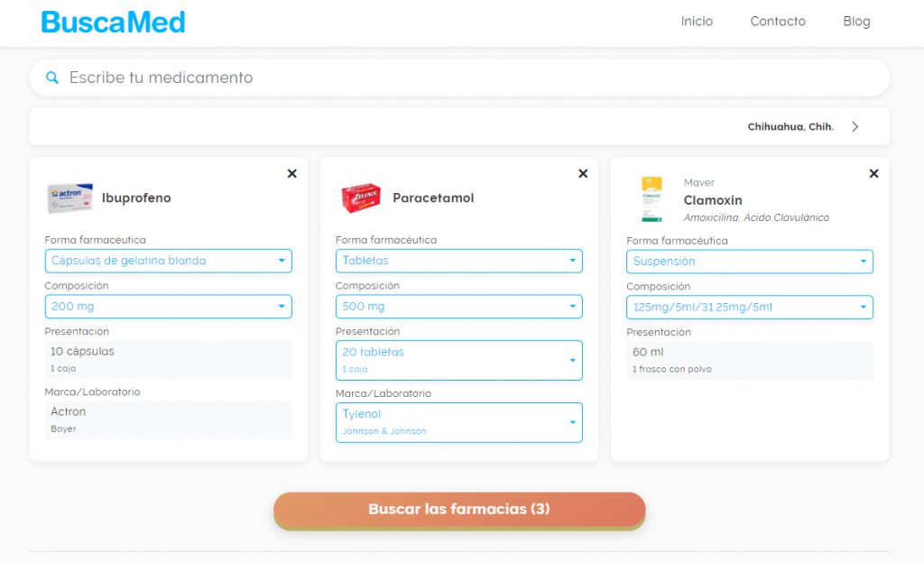Image resolution: width=924 pixels, height=562 pixels.
Task: Open Paracetamol Tabletas form dropdown
Action: click(459, 261)
